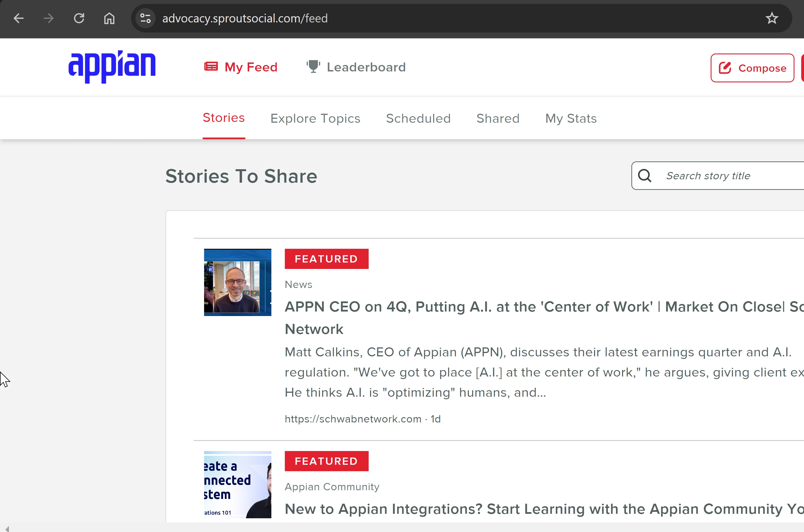
Task: Open the browser home page icon
Action: (109, 18)
